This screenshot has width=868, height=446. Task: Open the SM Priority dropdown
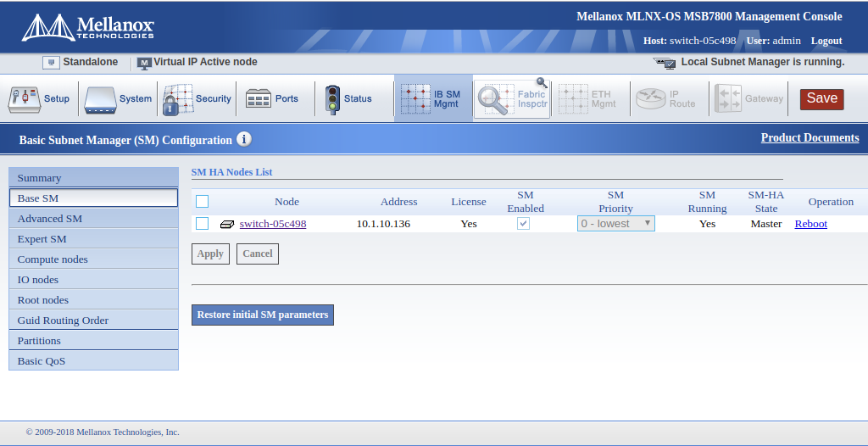[615, 223]
